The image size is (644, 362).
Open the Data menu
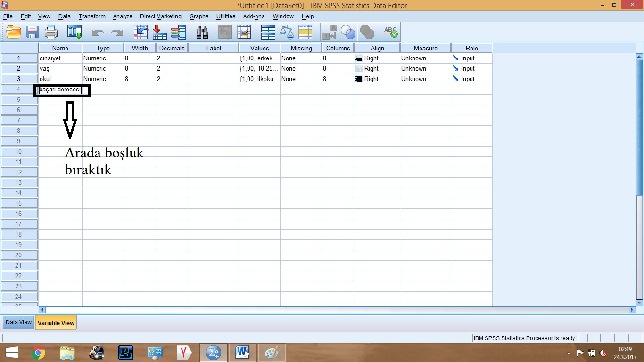click(x=65, y=16)
